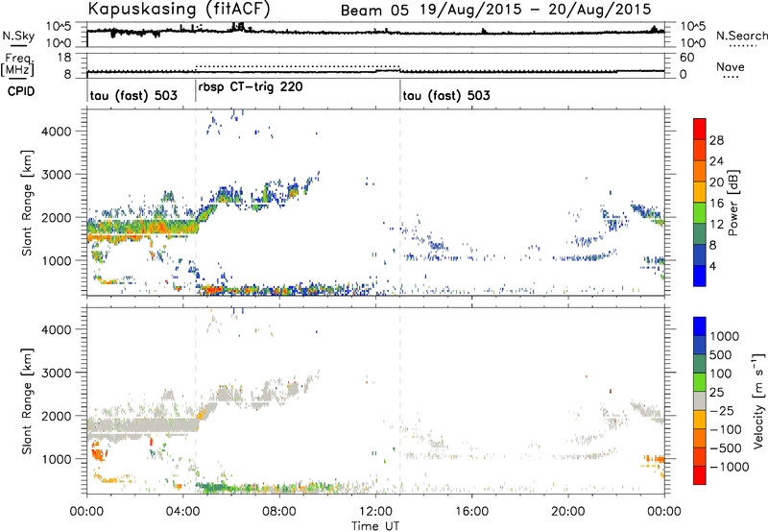Viewport: 768px width, 532px height.
Task: Click the 28 tick on power colorbar
Action: [716, 140]
